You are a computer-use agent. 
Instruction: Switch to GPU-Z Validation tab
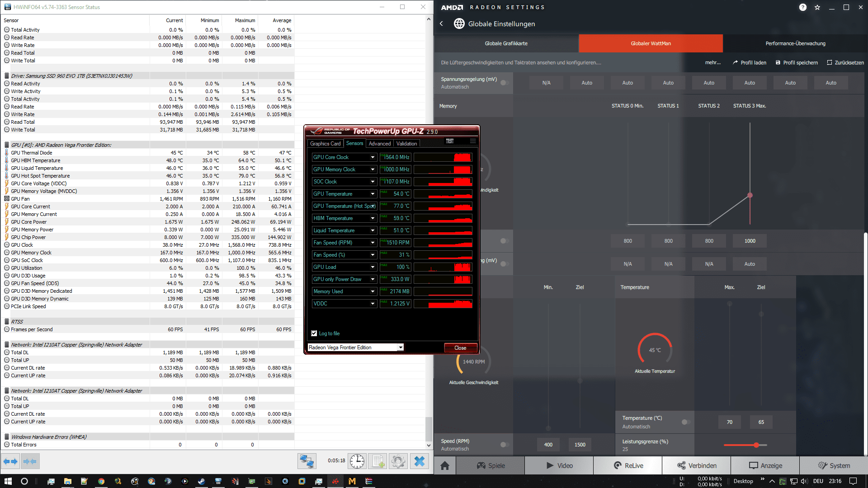(406, 144)
